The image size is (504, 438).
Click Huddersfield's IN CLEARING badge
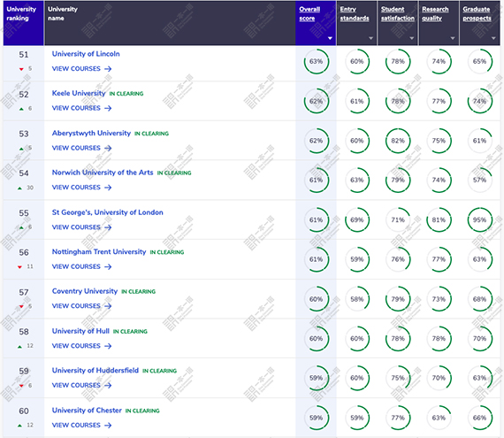point(159,371)
